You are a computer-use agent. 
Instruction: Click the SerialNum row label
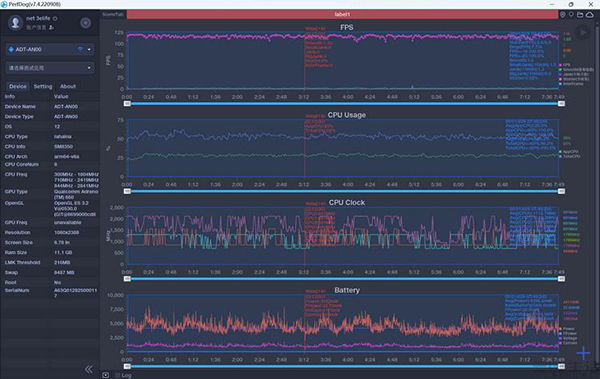[17, 290]
